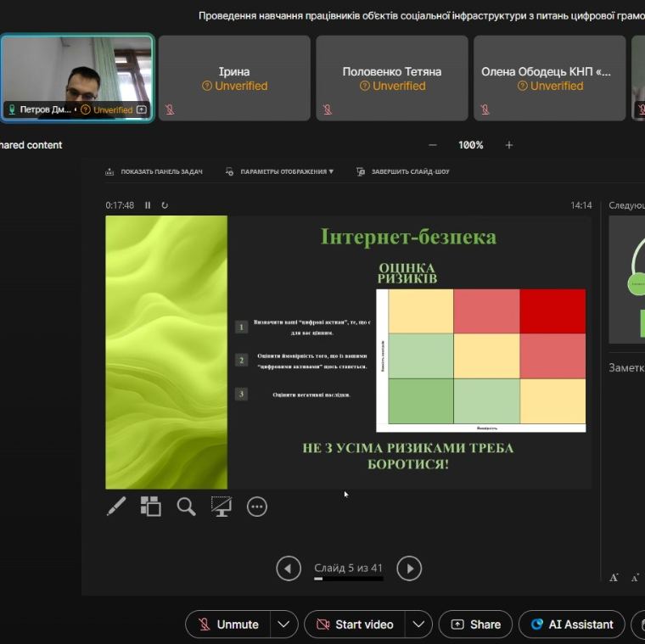Image resolution: width=645 pixels, height=644 pixels.
Task: Open ПАРАМЕТРЫ ОТОБРАЖЕНИЯ dropdown menu
Action: click(280, 171)
